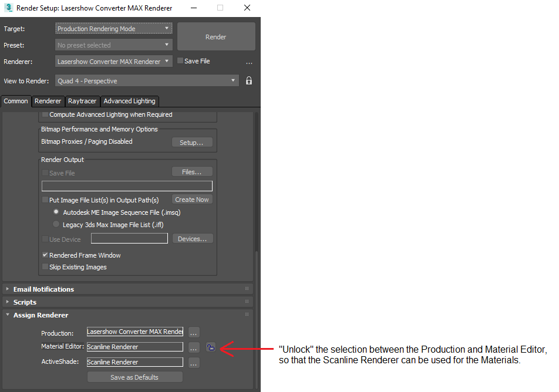This screenshot has width=559, height=392.
Task: Open the Target rendering mode dropdown
Action: pyautogui.click(x=114, y=29)
